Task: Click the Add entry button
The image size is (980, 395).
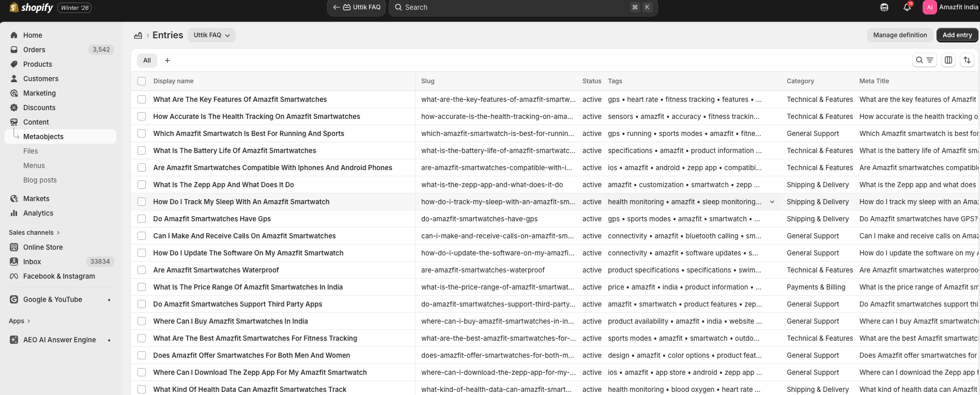Action: click(957, 35)
